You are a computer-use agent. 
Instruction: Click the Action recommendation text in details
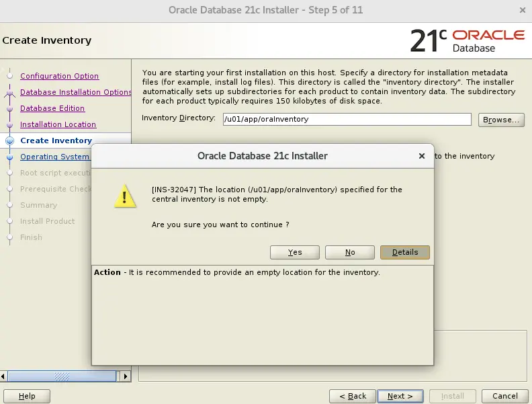[237, 272]
